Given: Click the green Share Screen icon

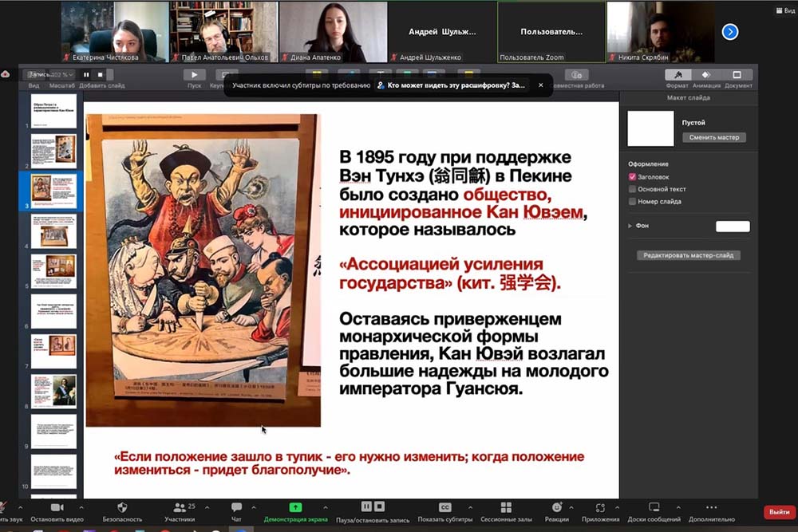Looking at the screenshot, I should 295,508.
